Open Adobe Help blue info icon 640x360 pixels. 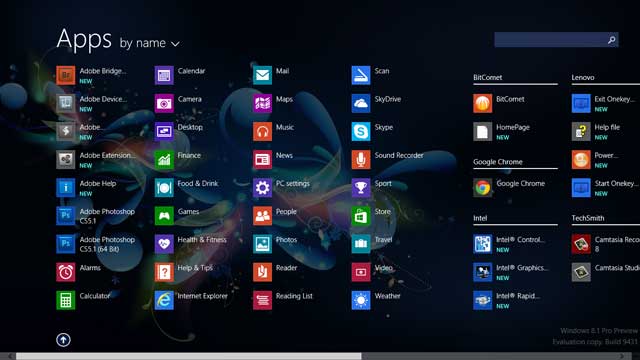[x=65, y=188]
